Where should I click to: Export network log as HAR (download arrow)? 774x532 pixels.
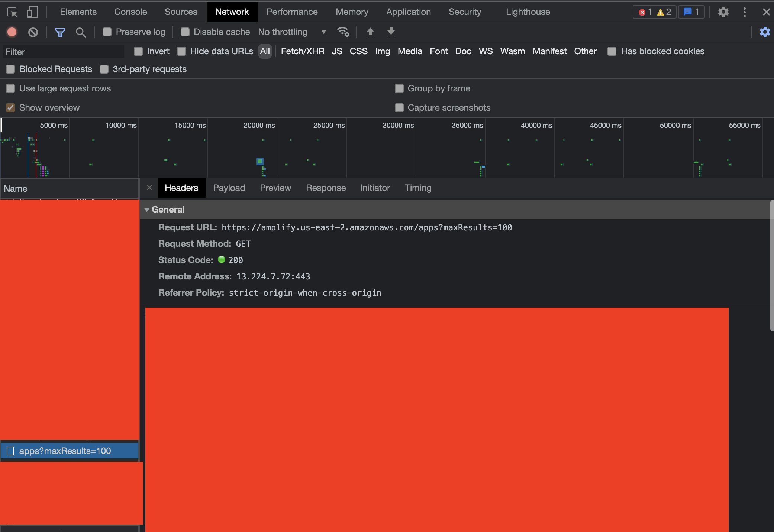[390, 32]
